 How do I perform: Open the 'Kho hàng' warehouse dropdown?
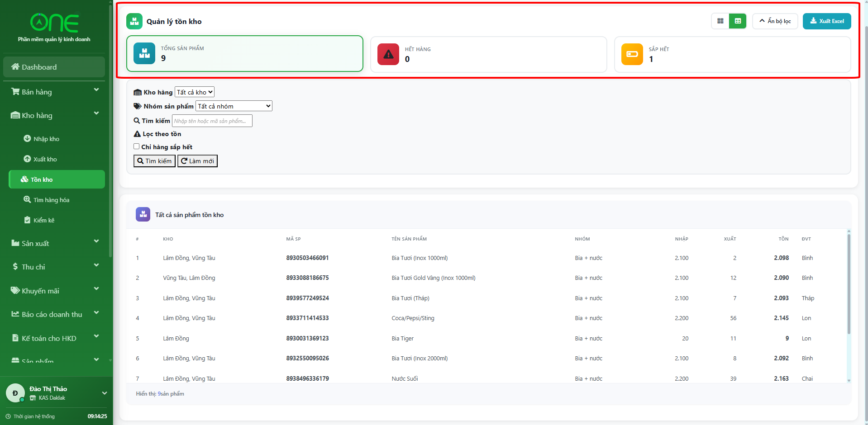(194, 92)
